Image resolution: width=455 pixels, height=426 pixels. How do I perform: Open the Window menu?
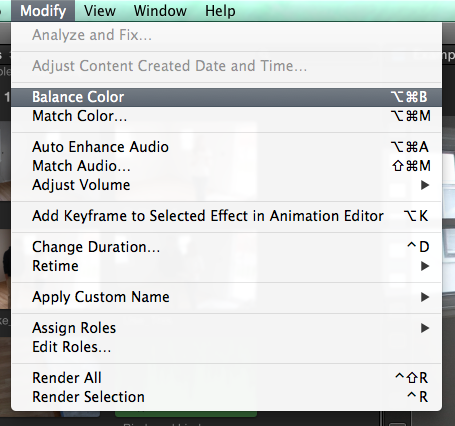(160, 11)
